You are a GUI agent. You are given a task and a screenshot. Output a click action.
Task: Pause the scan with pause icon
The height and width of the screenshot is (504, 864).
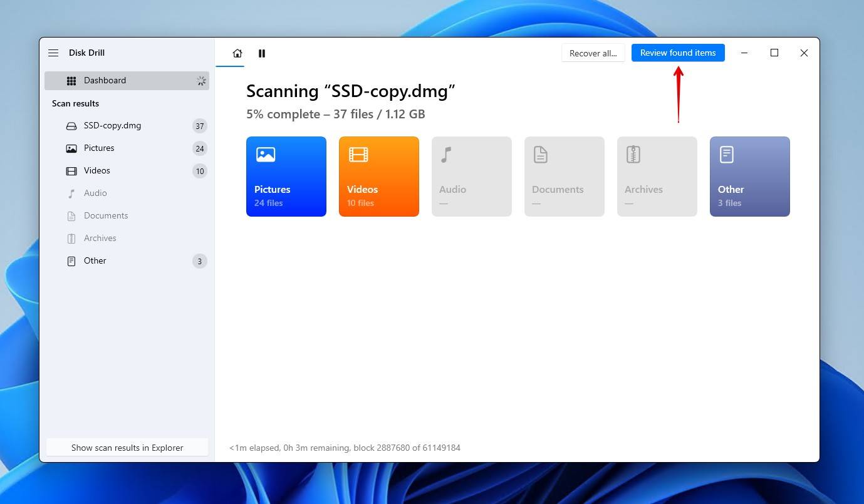pyautogui.click(x=262, y=53)
